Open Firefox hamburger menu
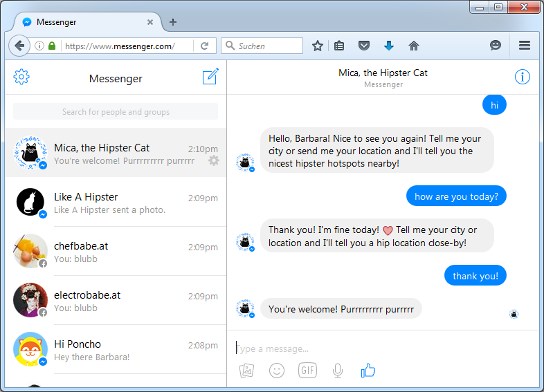 click(524, 46)
